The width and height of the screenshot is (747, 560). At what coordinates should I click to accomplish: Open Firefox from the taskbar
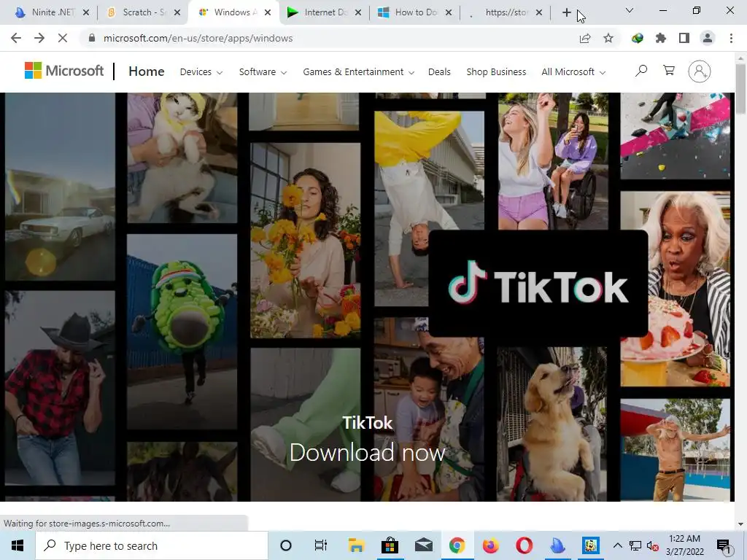[x=490, y=545]
